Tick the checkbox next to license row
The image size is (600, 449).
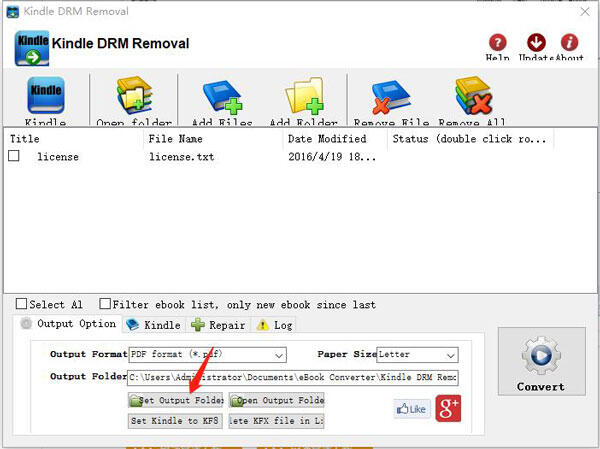click(14, 157)
